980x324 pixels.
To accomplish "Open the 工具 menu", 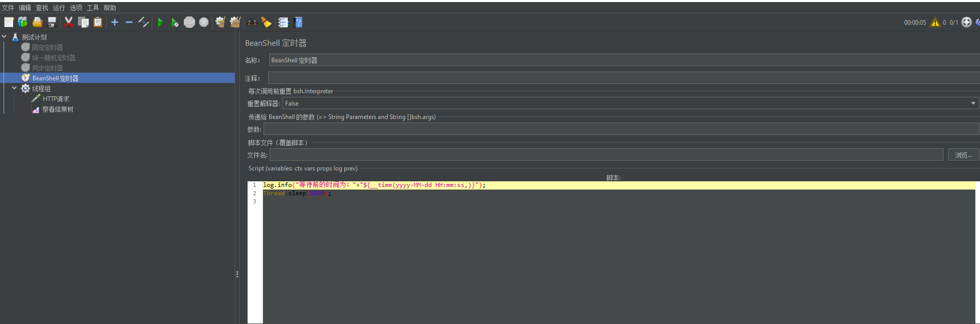I will click(93, 8).
